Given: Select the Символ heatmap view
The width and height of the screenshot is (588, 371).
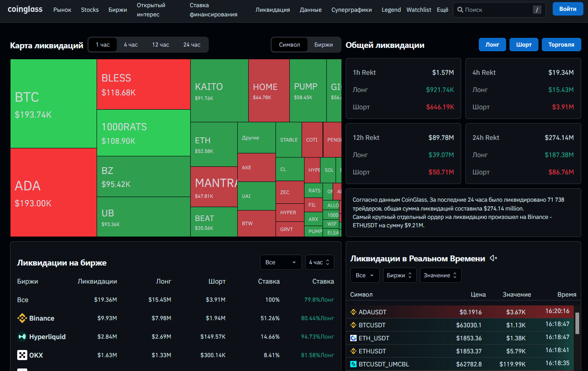Looking at the screenshot, I should click(290, 45).
